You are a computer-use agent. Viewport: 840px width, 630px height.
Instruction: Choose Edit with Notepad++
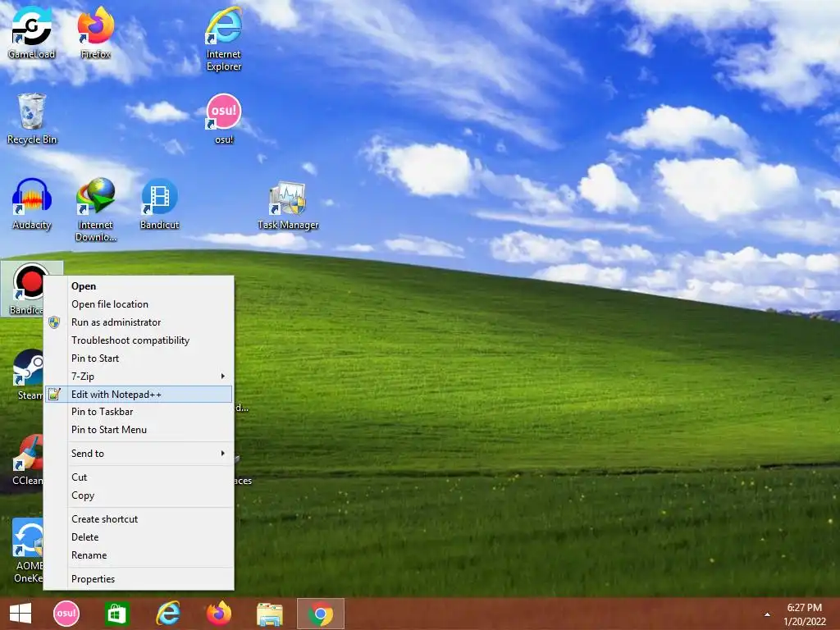pos(139,395)
